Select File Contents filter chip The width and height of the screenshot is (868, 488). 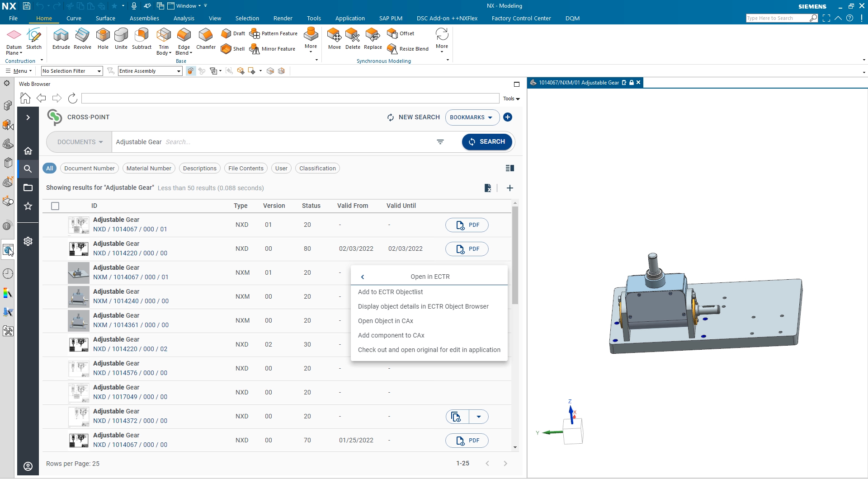(246, 168)
